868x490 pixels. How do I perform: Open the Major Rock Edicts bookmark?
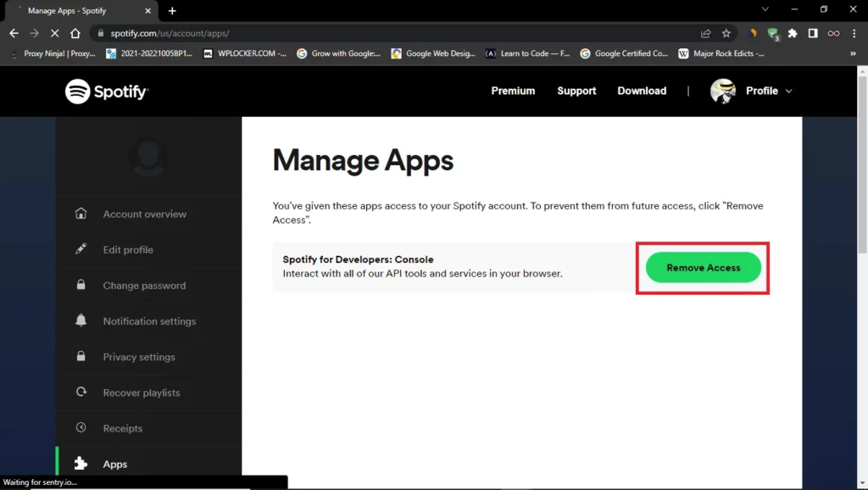click(722, 53)
